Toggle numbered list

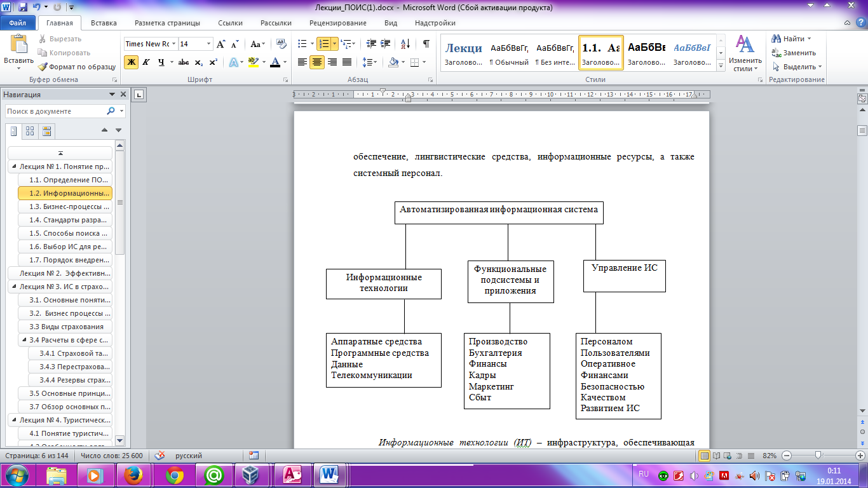pyautogui.click(x=323, y=44)
